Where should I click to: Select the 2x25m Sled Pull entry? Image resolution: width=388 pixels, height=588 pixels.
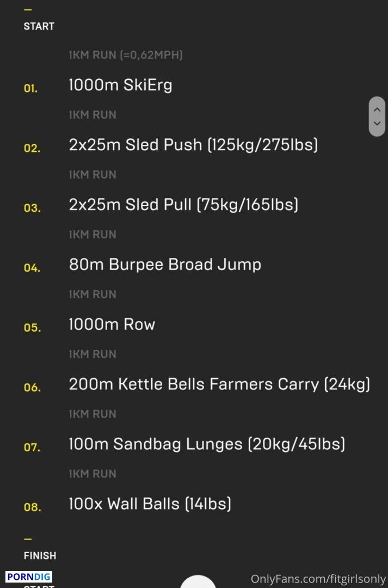click(183, 205)
